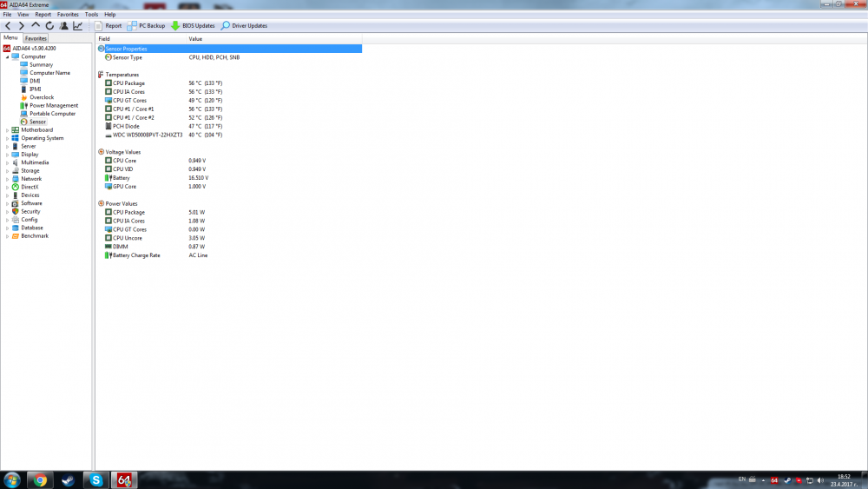Click the Config icon in the tree
The width and height of the screenshot is (868, 489).
(x=16, y=220)
